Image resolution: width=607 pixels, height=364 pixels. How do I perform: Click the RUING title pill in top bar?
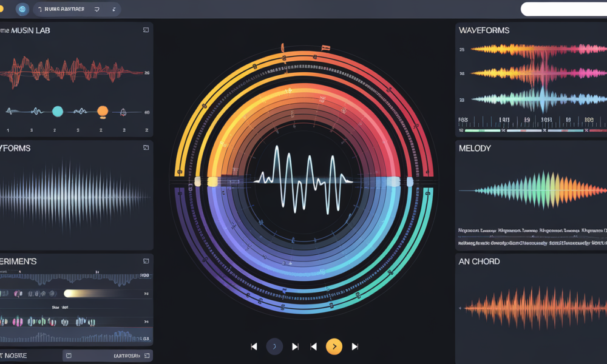pyautogui.click(x=77, y=9)
